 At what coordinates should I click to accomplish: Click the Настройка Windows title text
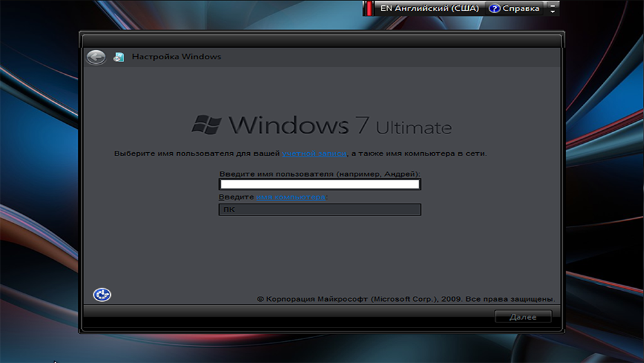coord(176,57)
